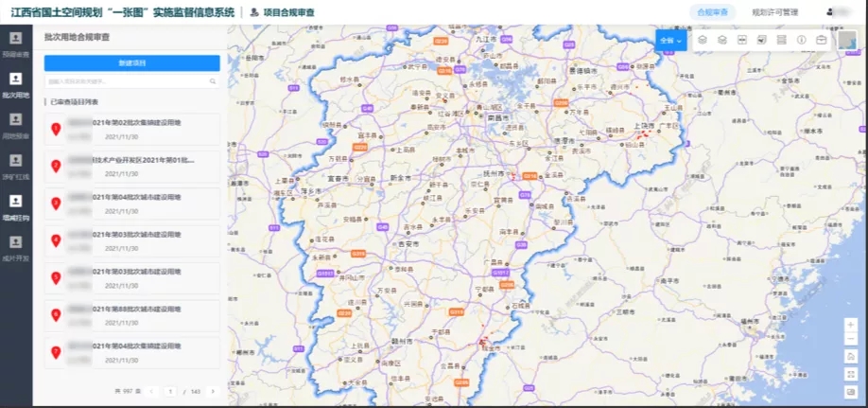Open the 成片开发 sidebar module
The width and height of the screenshot is (868, 408).
pos(16,246)
